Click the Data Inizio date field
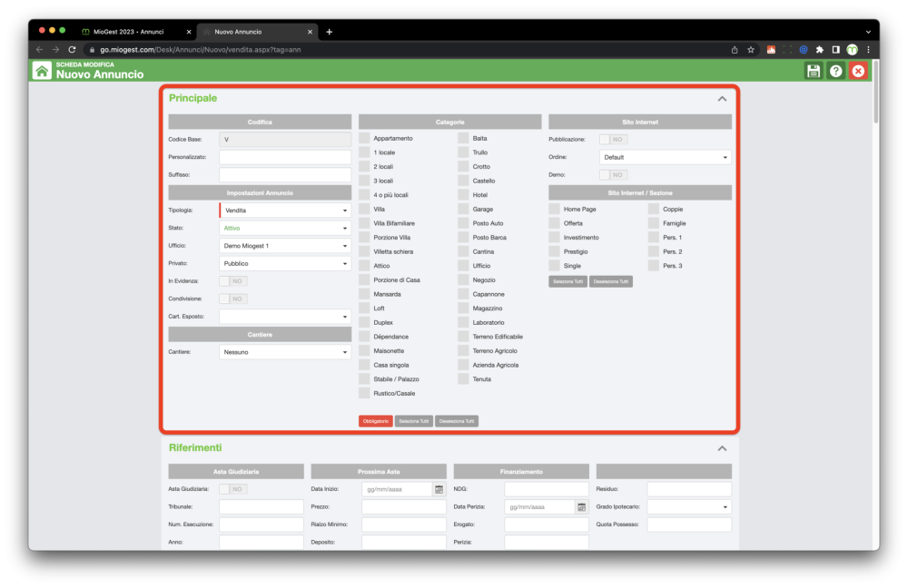908x588 pixels. [398, 489]
